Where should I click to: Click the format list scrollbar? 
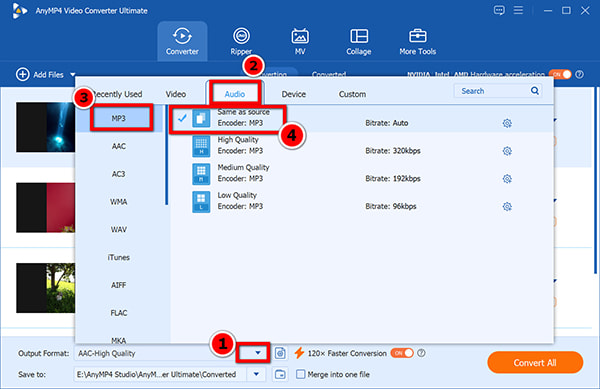pos(166,155)
